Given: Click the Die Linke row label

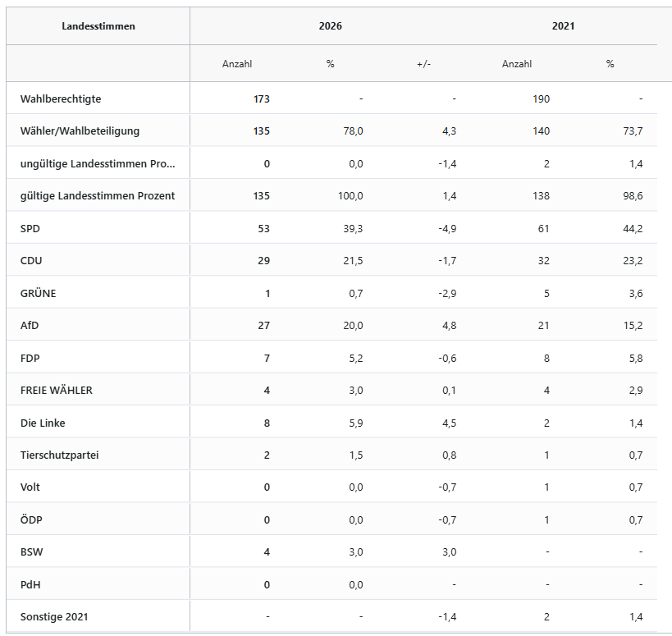Looking at the screenshot, I should coord(43,423).
